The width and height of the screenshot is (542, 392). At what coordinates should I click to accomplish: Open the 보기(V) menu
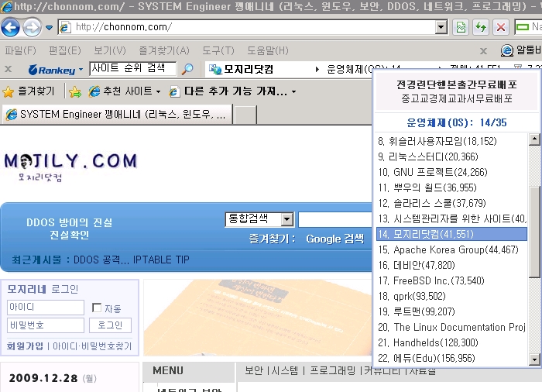pos(110,50)
